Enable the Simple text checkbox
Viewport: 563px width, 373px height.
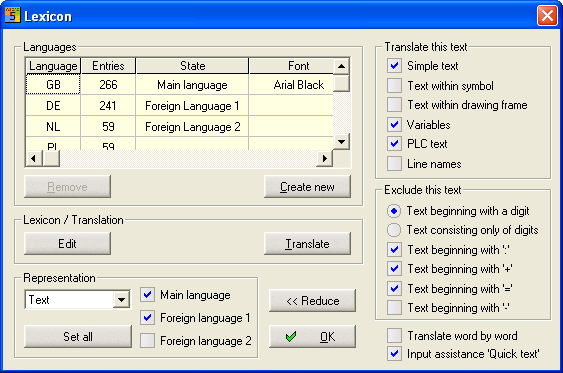(394, 66)
